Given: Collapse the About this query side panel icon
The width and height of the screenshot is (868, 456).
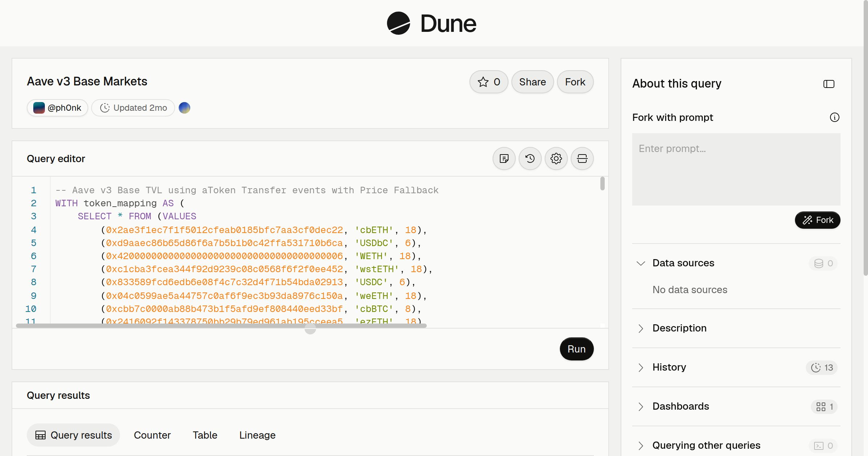Looking at the screenshot, I should 829,84.
